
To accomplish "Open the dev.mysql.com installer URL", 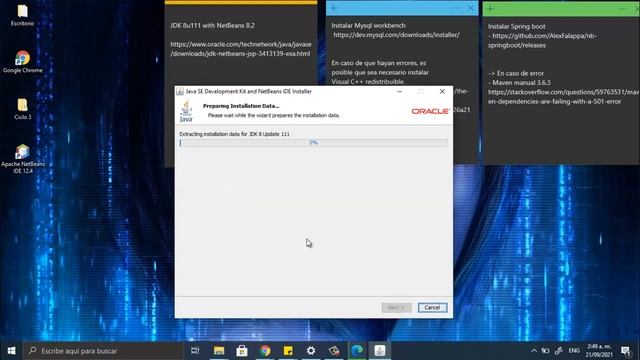I will (396, 35).
